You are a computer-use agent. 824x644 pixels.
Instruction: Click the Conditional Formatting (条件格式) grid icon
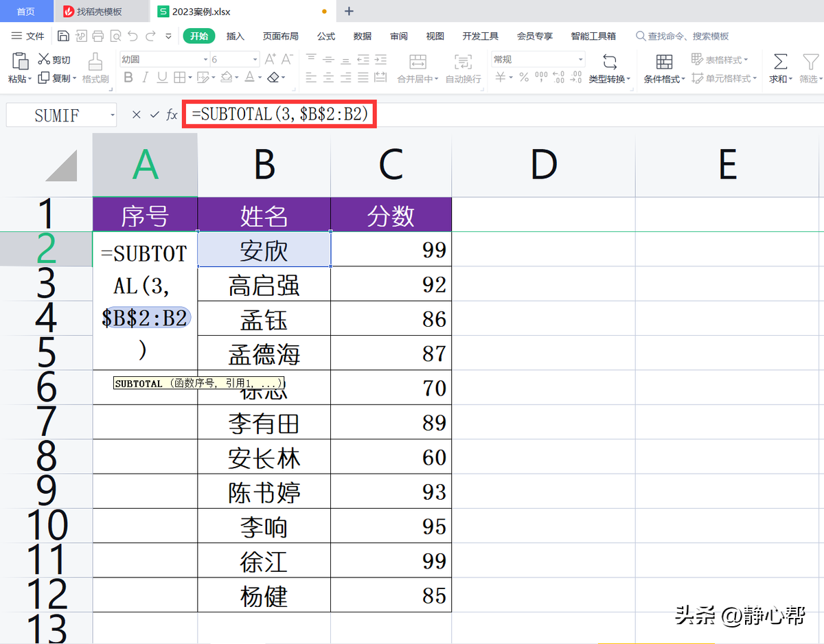pos(664,62)
